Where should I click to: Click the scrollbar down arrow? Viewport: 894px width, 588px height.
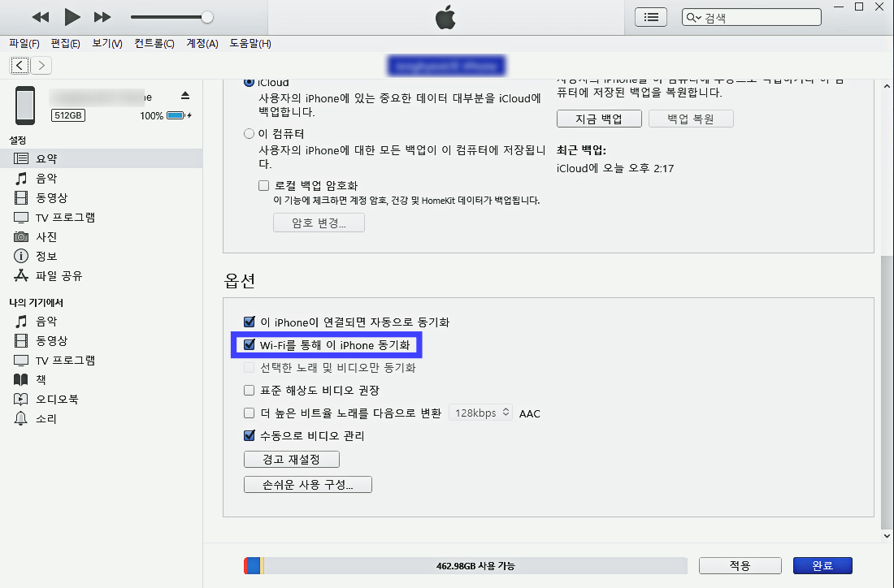tap(887, 535)
